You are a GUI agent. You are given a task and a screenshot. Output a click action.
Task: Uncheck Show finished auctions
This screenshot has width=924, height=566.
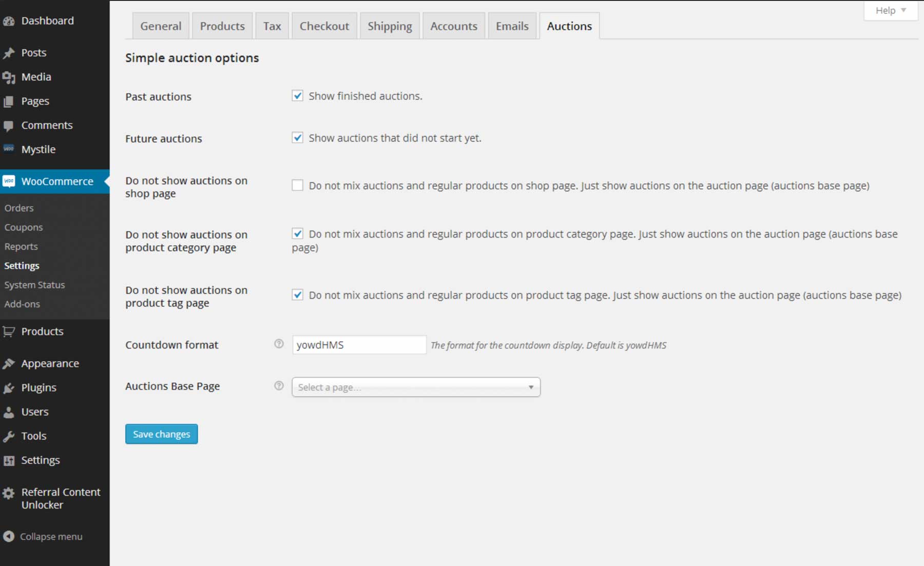point(297,95)
